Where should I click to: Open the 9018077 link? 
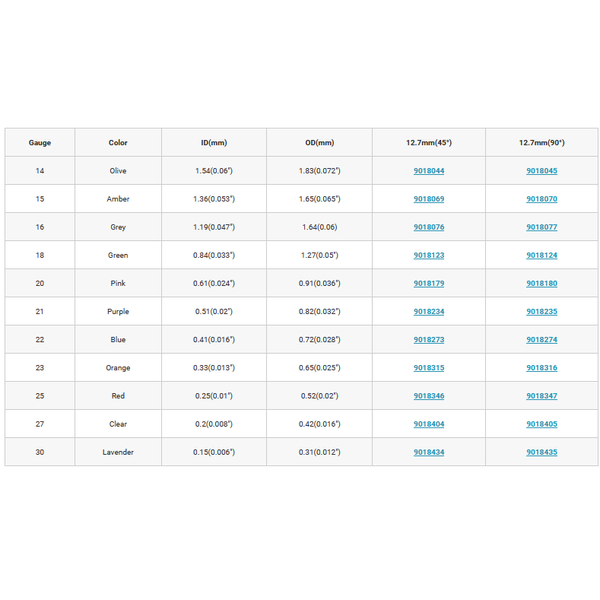point(541,227)
